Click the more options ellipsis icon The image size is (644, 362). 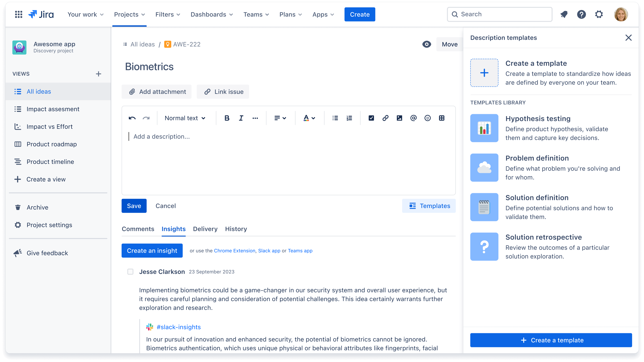click(x=255, y=118)
